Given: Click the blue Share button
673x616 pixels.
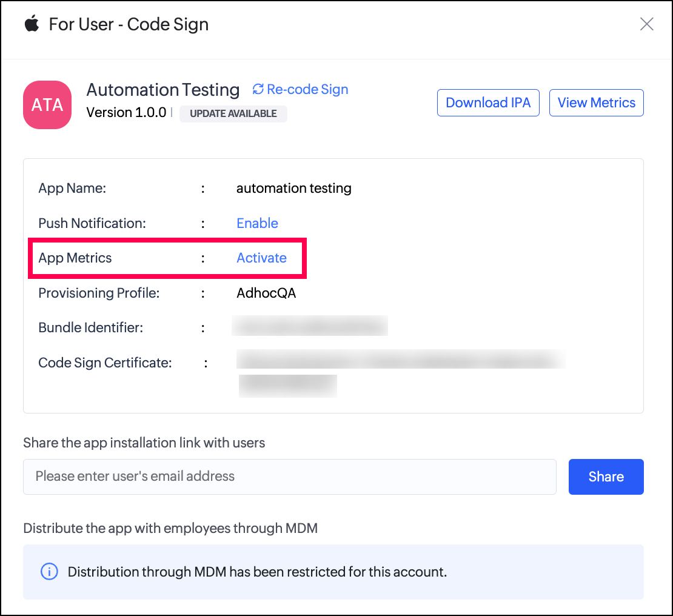Looking at the screenshot, I should coord(606,477).
